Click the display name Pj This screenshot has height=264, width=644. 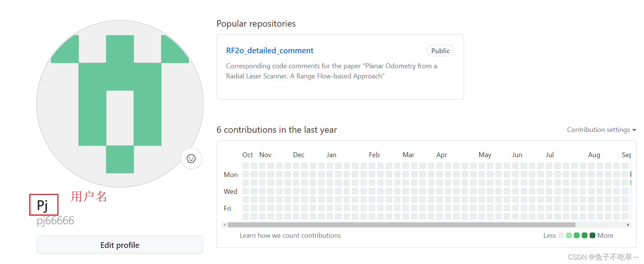click(42, 205)
